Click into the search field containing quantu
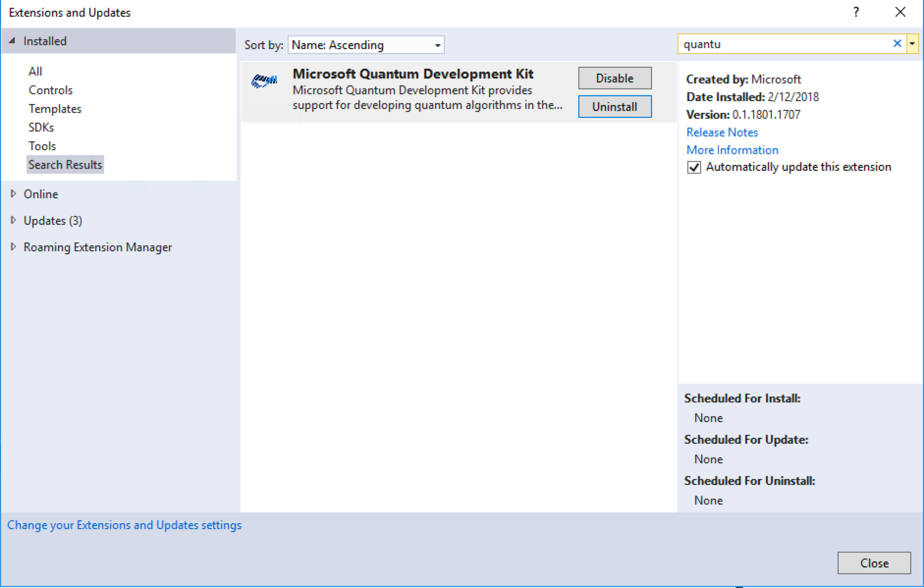The width and height of the screenshot is (924, 588). pyautogui.click(x=785, y=44)
